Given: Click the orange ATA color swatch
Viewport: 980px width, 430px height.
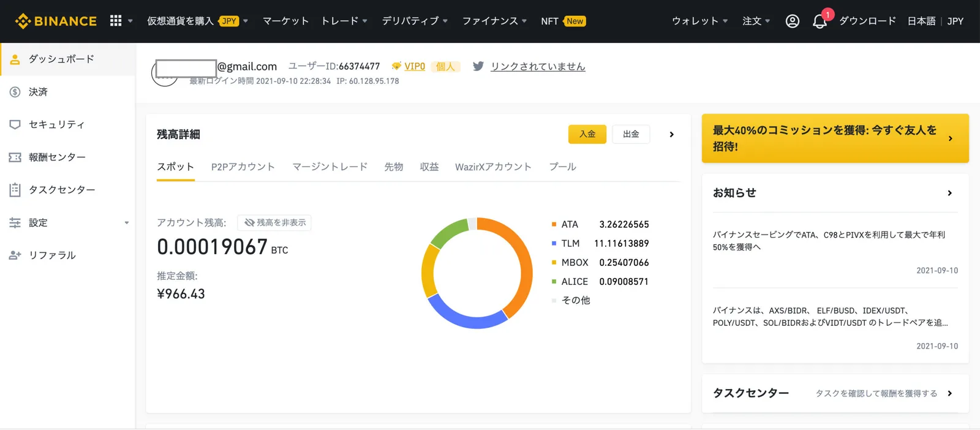Looking at the screenshot, I should point(554,224).
